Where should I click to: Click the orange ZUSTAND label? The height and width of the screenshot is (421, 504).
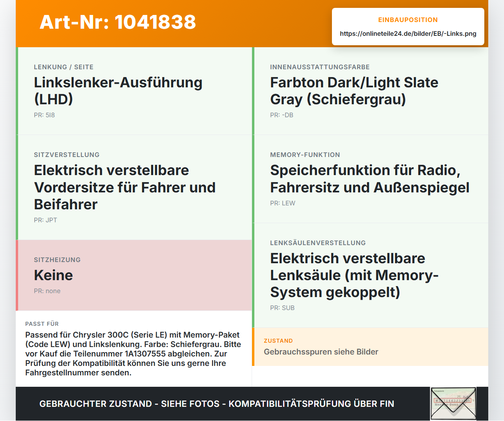pyautogui.click(x=278, y=341)
